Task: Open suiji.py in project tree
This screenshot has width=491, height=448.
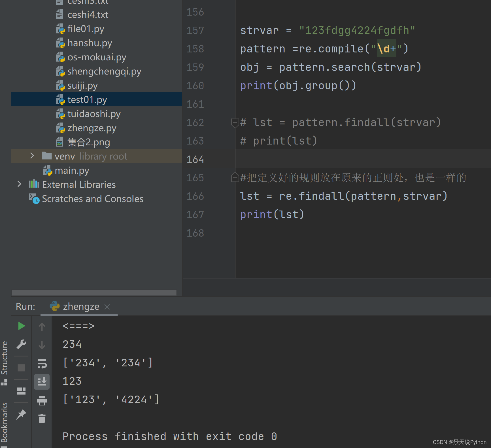Action: (x=82, y=85)
